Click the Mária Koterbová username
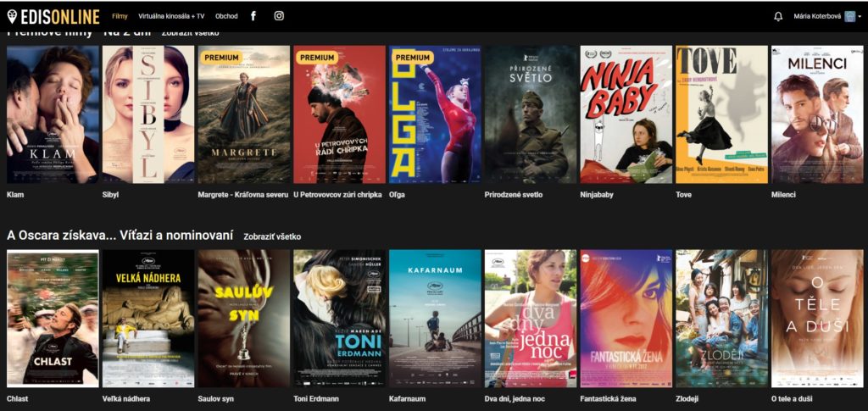The width and height of the screenshot is (868, 411). (x=817, y=17)
